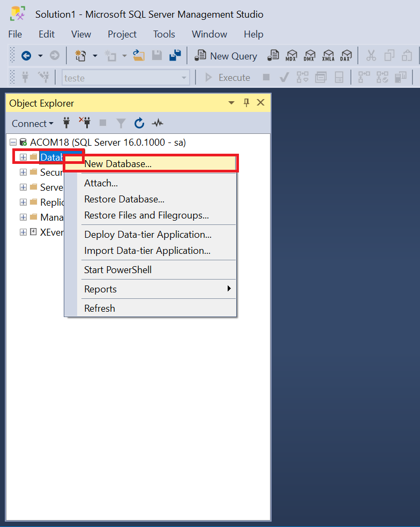This screenshot has height=527, width=420.
Task: Click Display Estimated Execution Plan icon
Action: point(303,77)
